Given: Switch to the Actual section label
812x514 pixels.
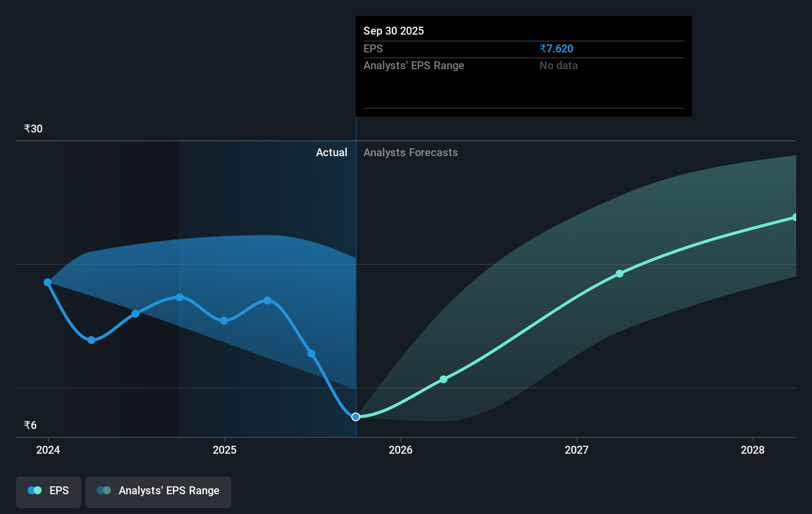Looking at the screenshot, I should click(331, 152).
